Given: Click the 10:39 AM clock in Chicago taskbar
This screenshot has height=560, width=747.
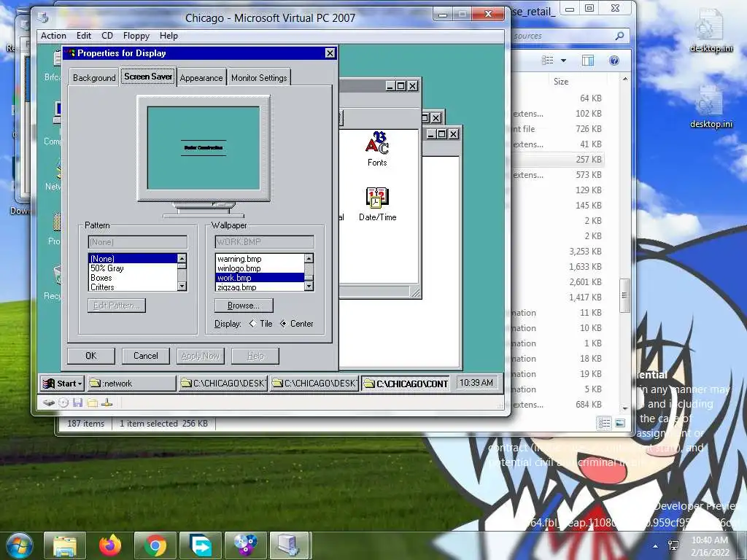Looking at the screenshot, I should (476, 383).
